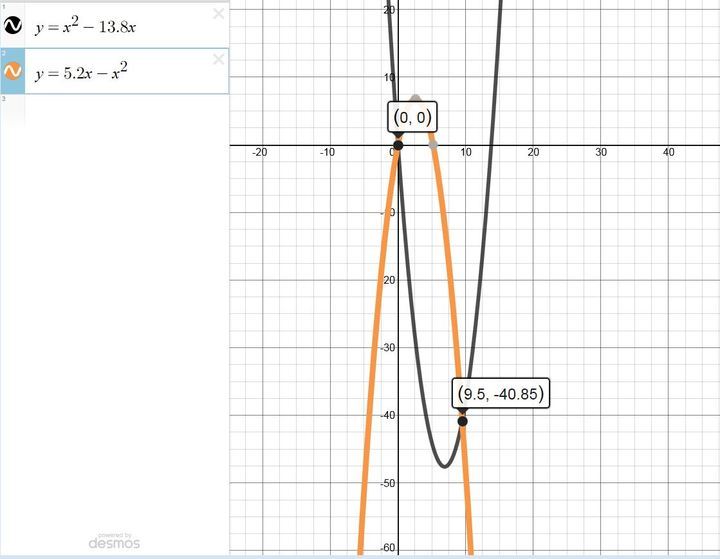The height and width of the screenshot is (559, 720).
Task: Click the (9.5, -40.85) coordinate label
Action: point(501,394)
